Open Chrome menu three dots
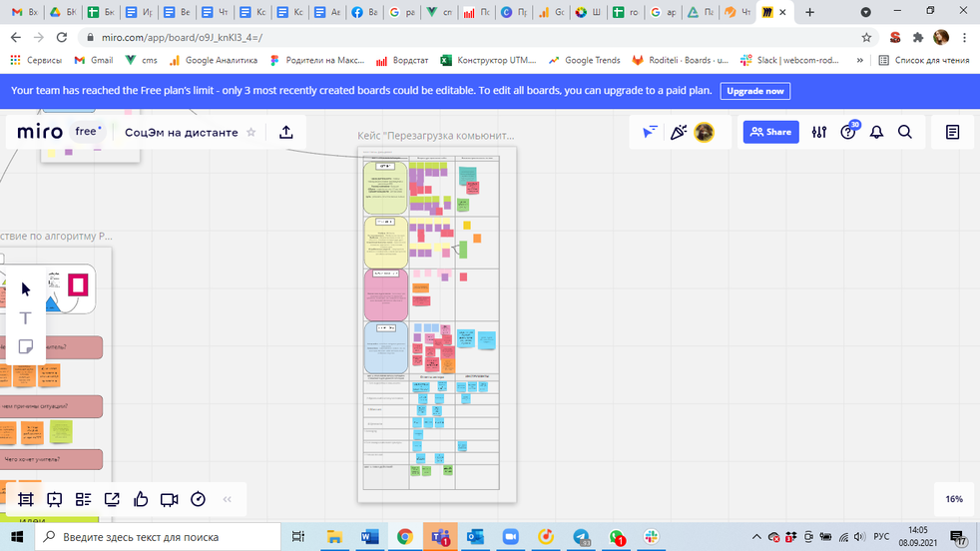980x551 pixels. (964, 38)
